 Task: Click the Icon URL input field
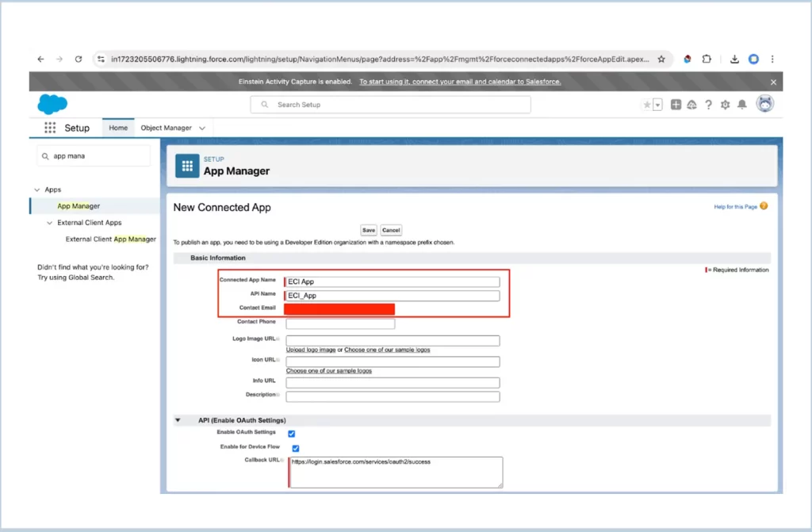point(393,362)
